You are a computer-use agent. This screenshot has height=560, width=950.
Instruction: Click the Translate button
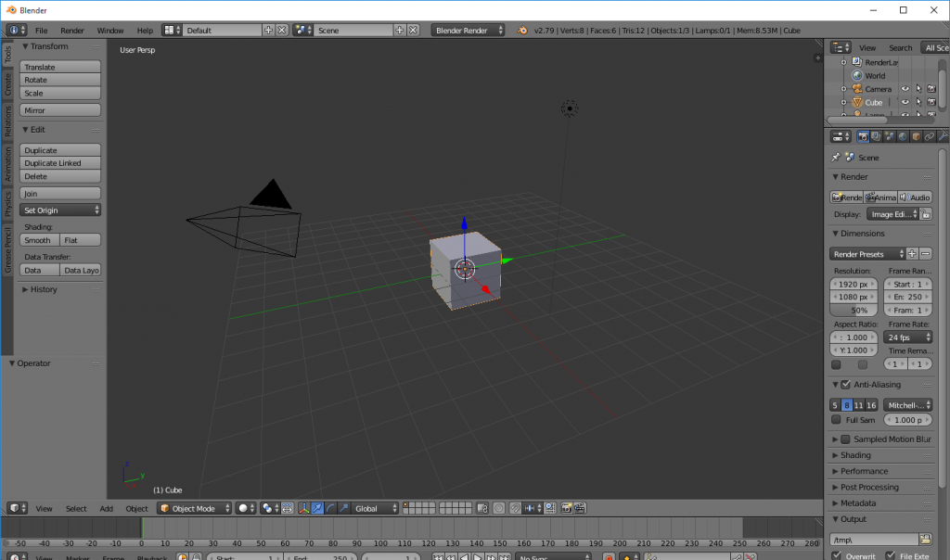coord(60,67)
